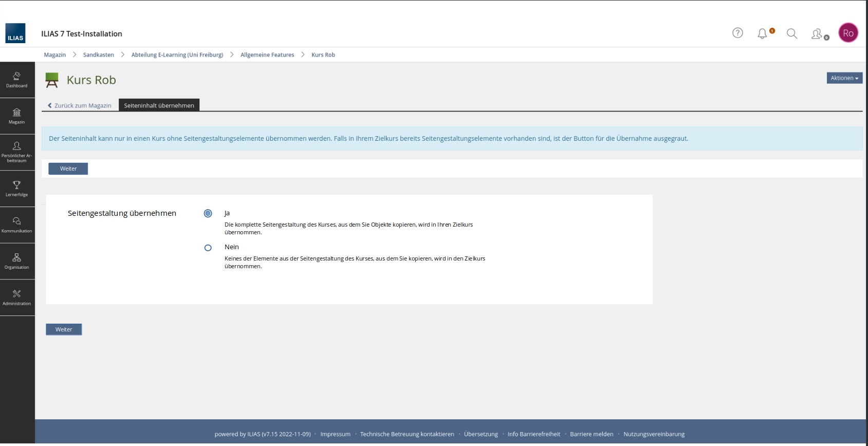Click the bottom Weiter button
This screenshot has width=868, height=446.
point(64,329)
